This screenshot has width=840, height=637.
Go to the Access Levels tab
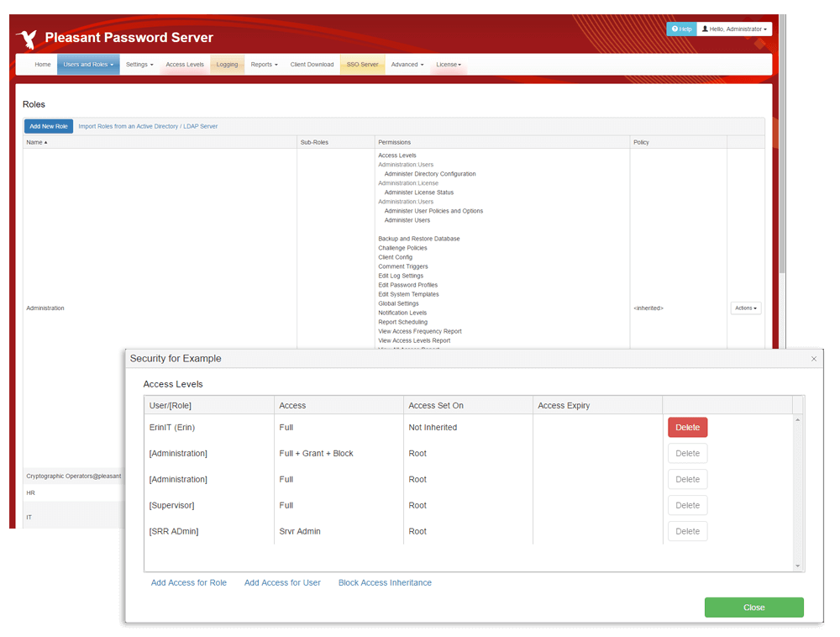tap(185, 65)
